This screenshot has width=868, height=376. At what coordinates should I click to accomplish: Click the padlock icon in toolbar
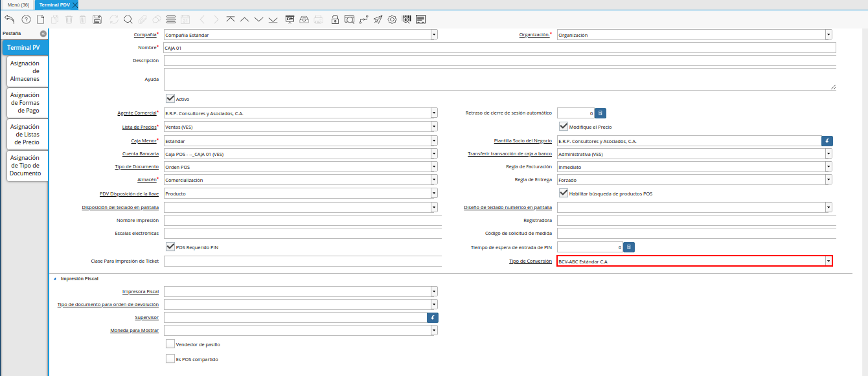335,19
